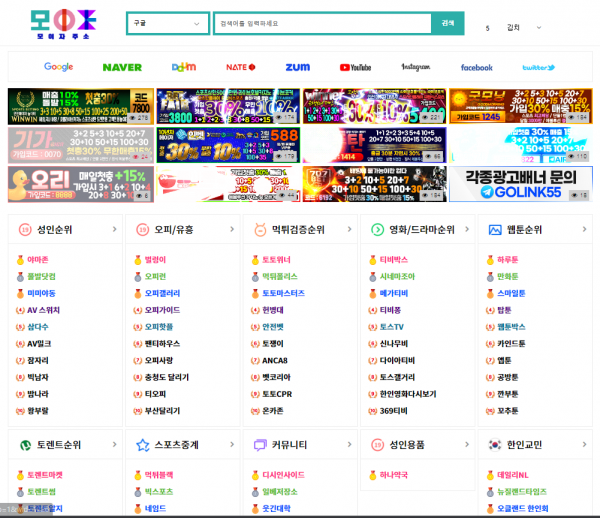Viewport: 600px width, 518px height.
Task: Click the picture icon beside 웹툰순위
Action: [x=495, y=230]
